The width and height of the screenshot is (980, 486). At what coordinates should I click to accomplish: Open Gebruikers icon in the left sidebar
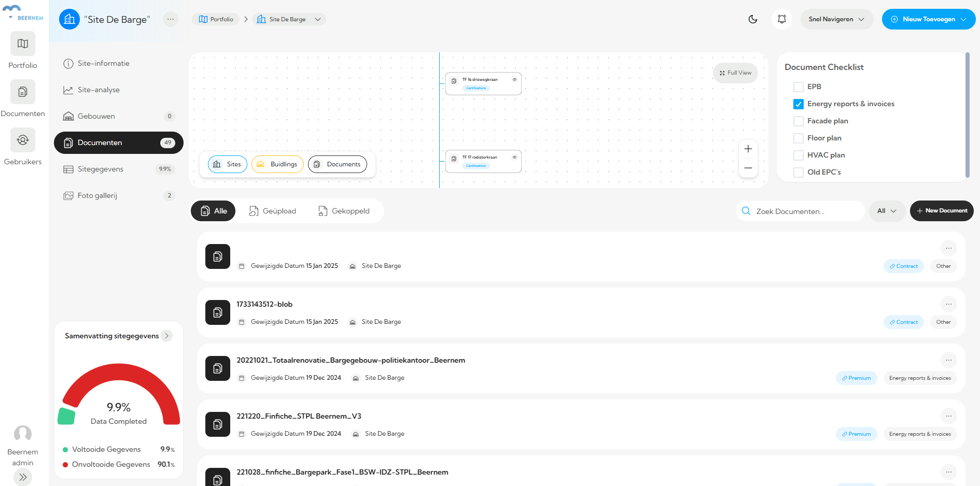(23, 140)
